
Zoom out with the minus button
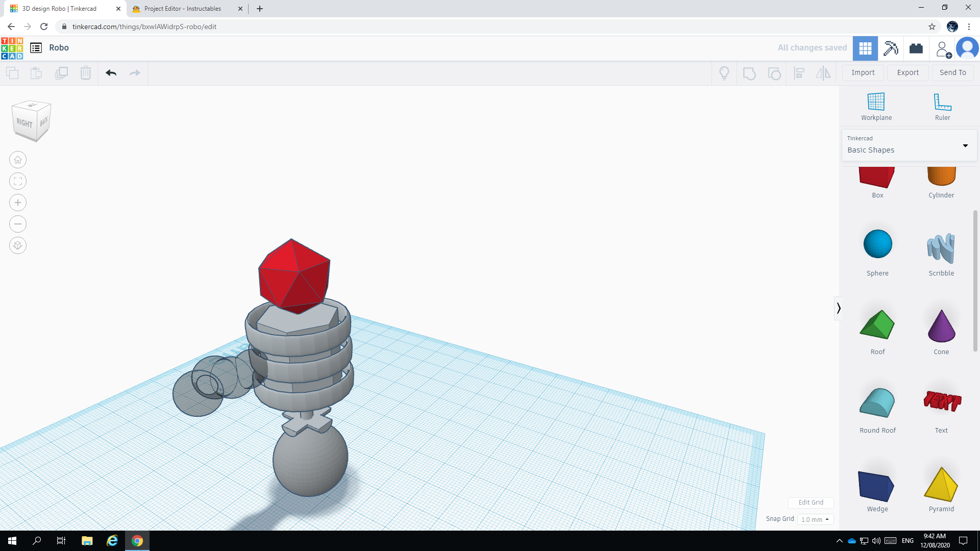point(18,224)
